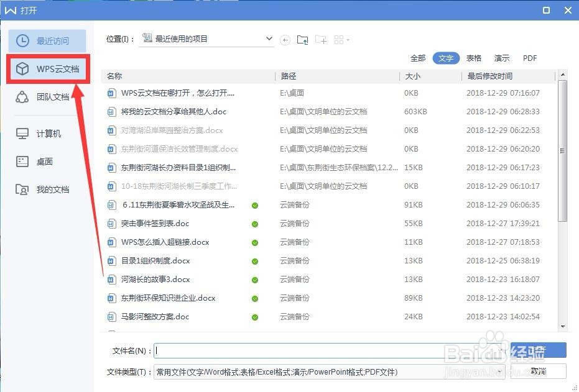Click size value 603KB

tap(415, 112)
